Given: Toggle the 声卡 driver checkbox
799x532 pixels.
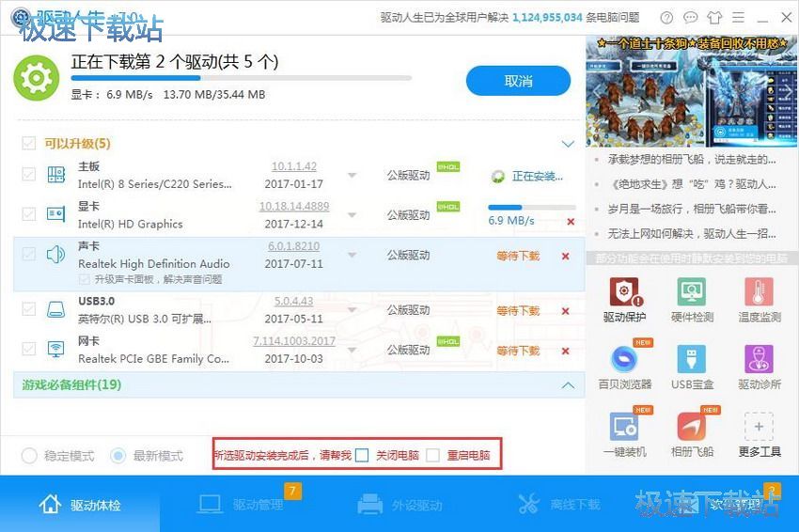Looking at the screenshot, I should pos(28,254).
